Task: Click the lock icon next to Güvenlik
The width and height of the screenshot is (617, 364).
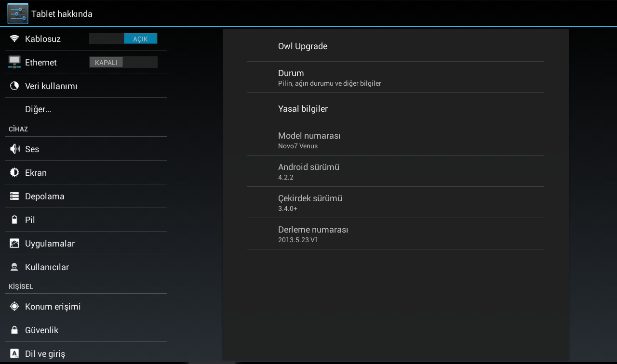Action: click(x=14, y=330)
